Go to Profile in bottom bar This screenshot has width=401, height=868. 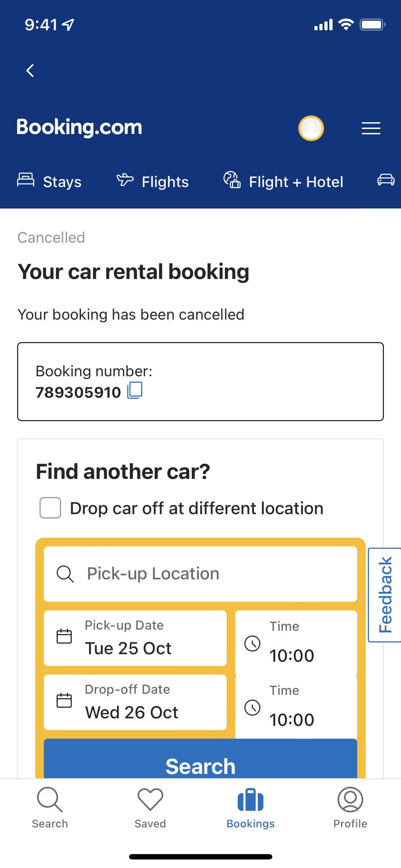[x=350, y=807]
